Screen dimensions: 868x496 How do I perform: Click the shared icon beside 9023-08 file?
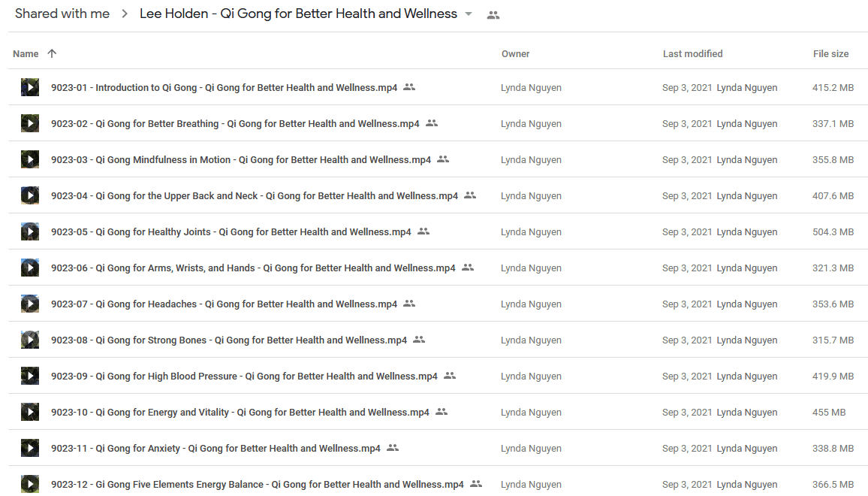pyautogui.click(x=419, y=340)
